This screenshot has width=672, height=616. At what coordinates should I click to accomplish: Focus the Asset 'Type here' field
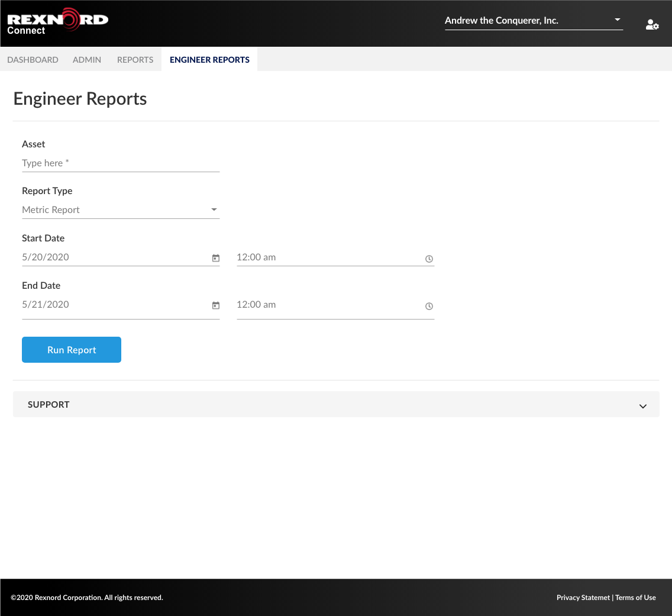pos(121,163)
